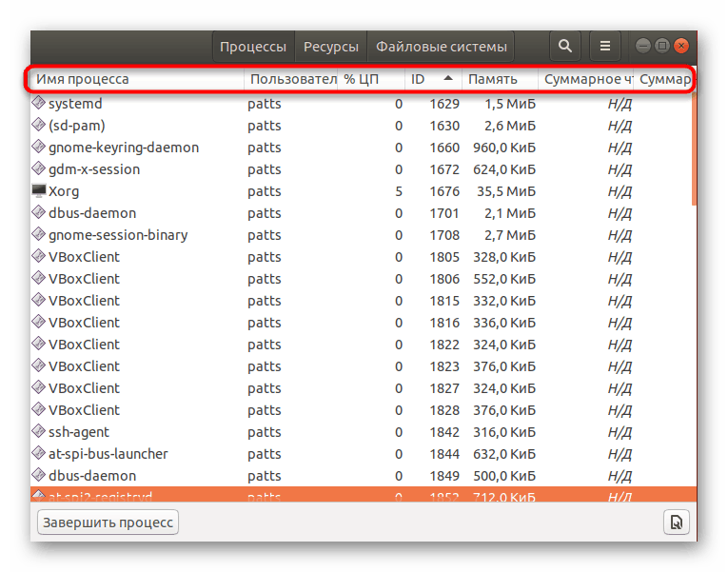The image size is (728, 572).
Task: Select VBoxClient with ID 1822
Action: [x=362, y=344]
